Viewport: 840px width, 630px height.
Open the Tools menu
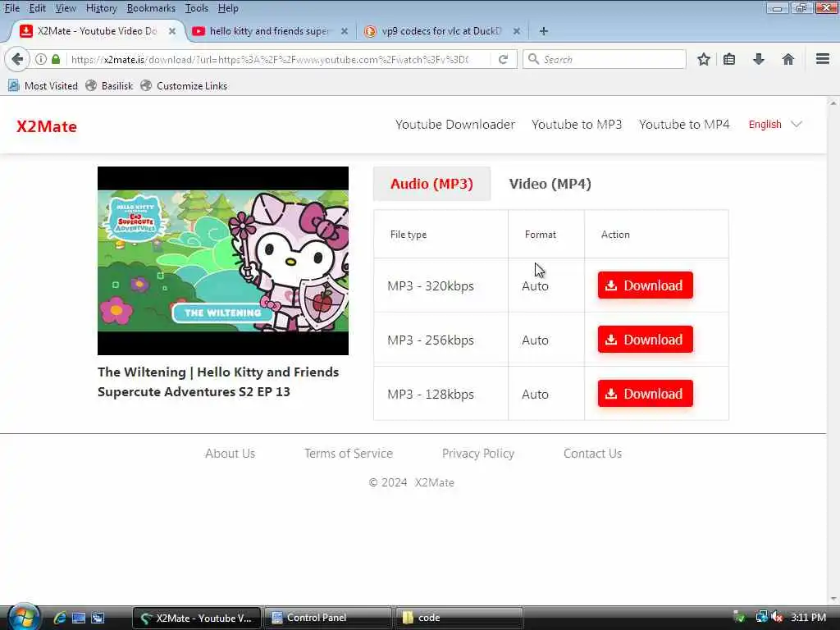(196, 8)
